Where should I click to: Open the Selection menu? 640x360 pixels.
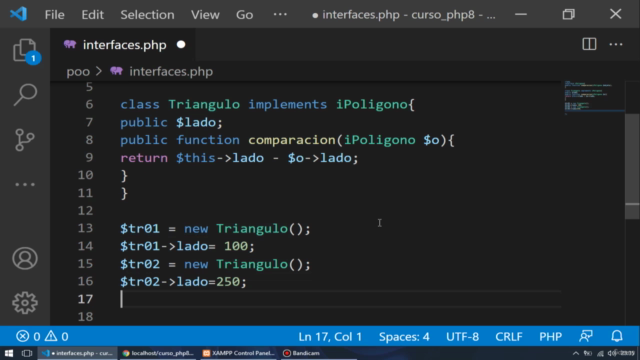(147, 15)
